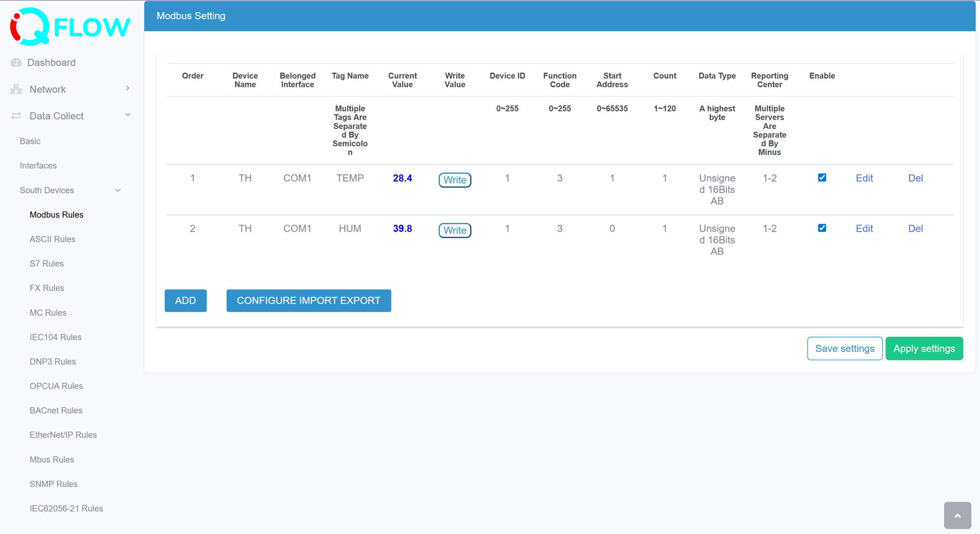Image resolution: width=980 pixels, height=534 pixels.
Task: Select the Data Collect arrows icon
Action: pos(15,116)
